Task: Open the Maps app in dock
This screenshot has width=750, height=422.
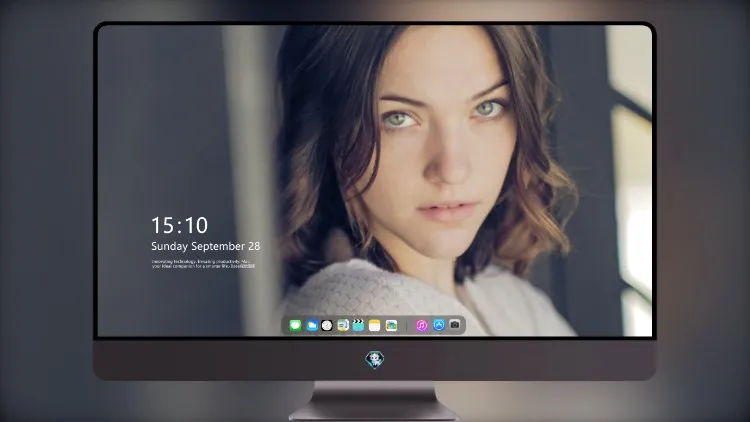Action: pos(342,325)
